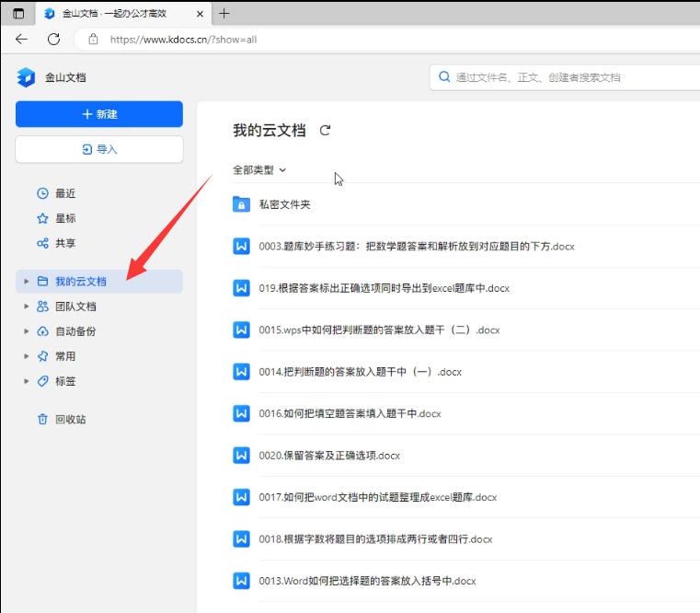The height and width of the screenshot is (613, 700).
Task: Click the site lock icon in address bar
Action: [93, 40]
